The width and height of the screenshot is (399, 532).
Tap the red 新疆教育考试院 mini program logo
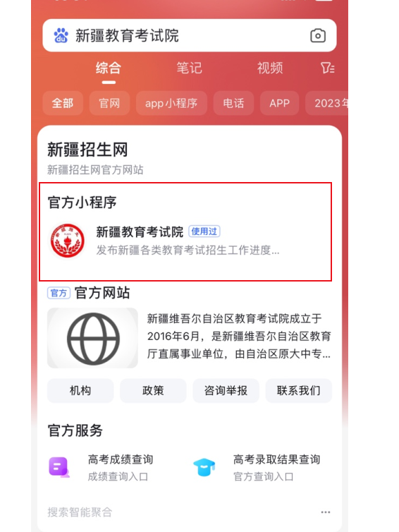pos(68,241)
